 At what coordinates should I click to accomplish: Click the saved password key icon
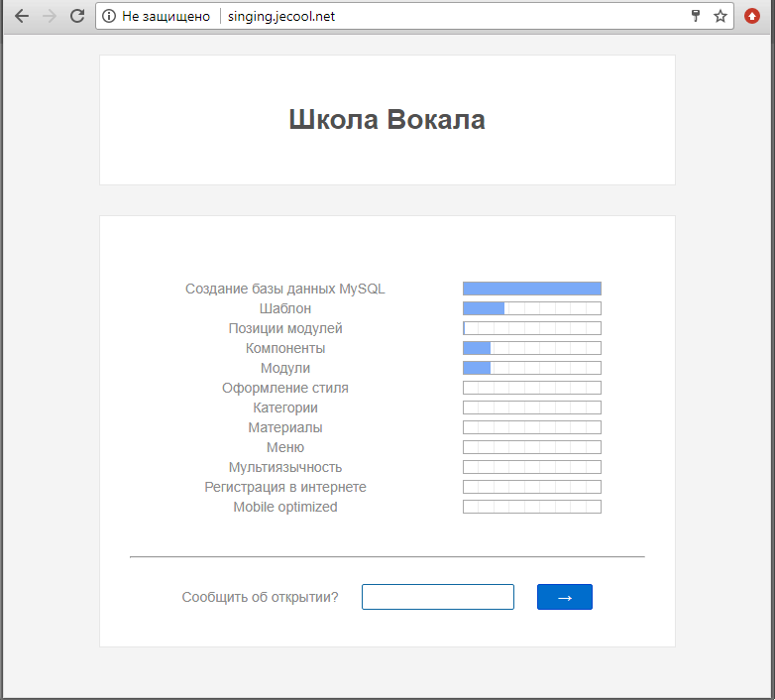(696, 16)
